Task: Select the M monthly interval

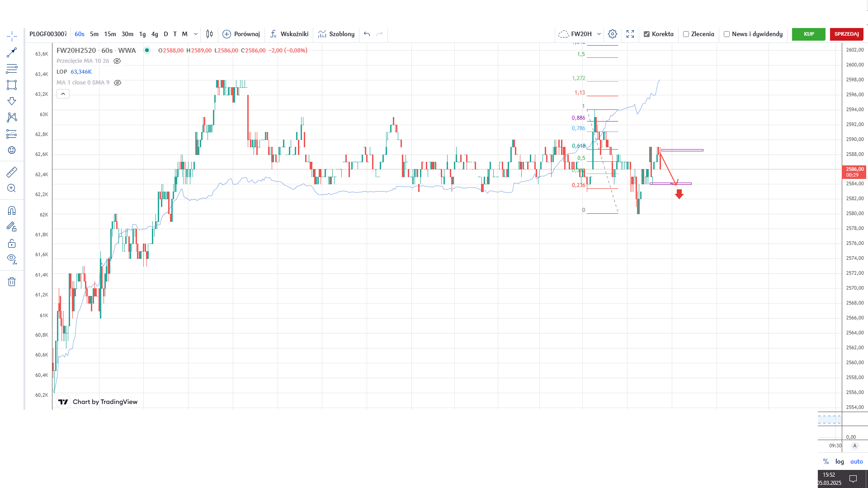Action: pyautogui.click(x=184, y=34)
